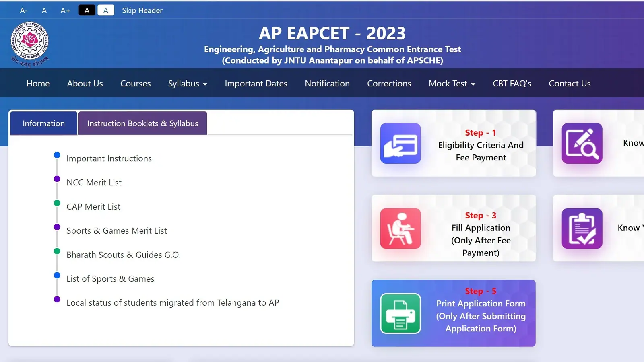Open Bharath Scouts & Guides G.O. link

(x=124, y=255)
